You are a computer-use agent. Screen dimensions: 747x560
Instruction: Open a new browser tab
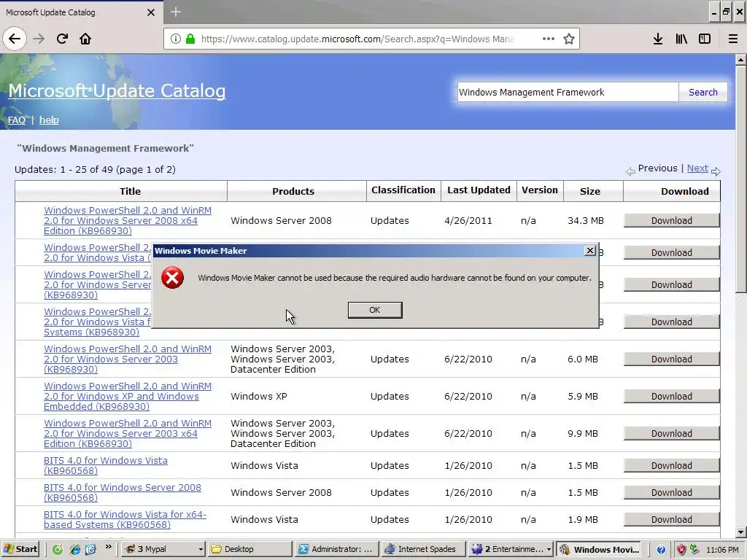pyautogui.click(x=176, y=12)
